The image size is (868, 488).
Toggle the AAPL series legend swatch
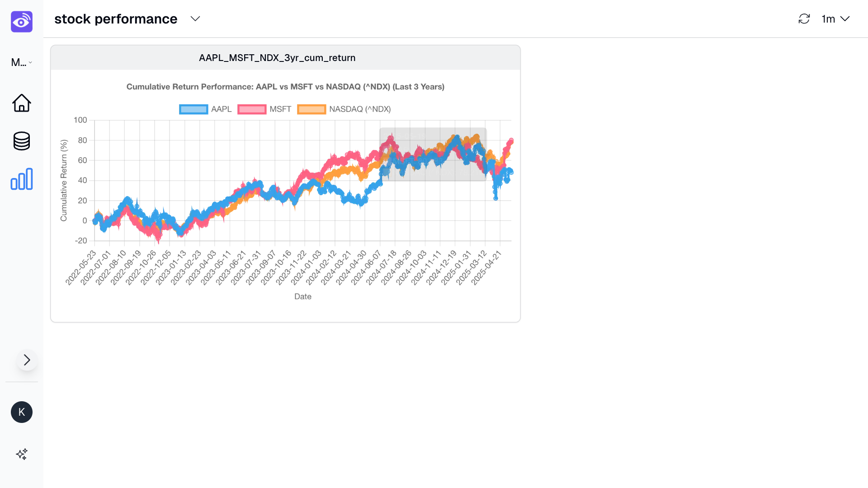[x=193, y=109]
